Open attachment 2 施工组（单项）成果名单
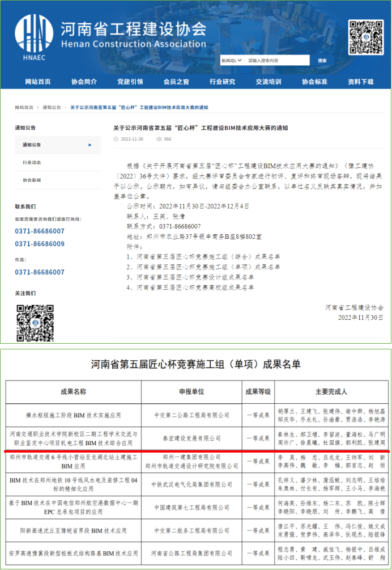The width and height of the screenshot is (392, 570). click(203, 267)
